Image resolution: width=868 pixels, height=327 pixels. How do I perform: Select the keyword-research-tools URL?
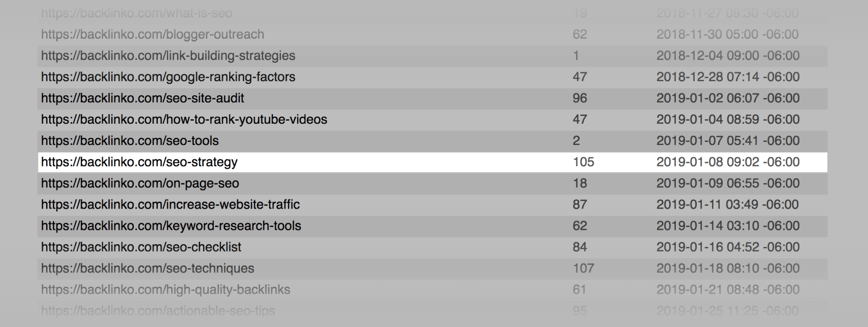click(171, 226)
